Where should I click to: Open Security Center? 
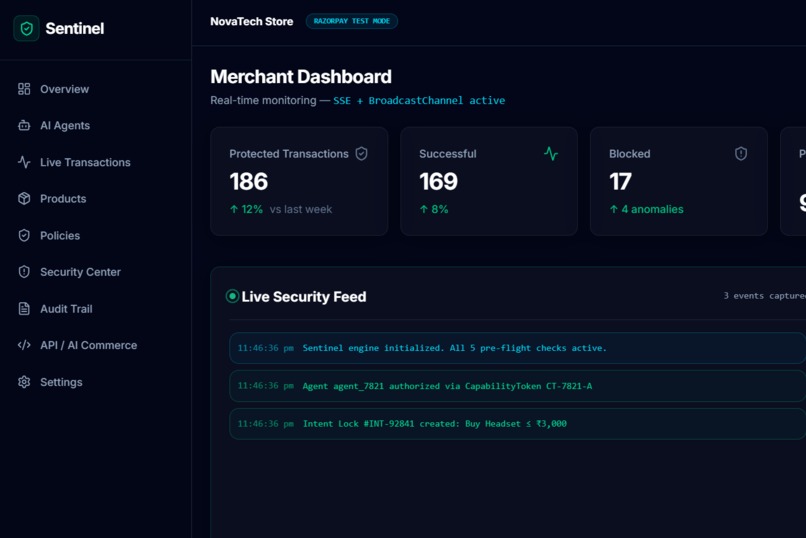click(x=80, y=272)
